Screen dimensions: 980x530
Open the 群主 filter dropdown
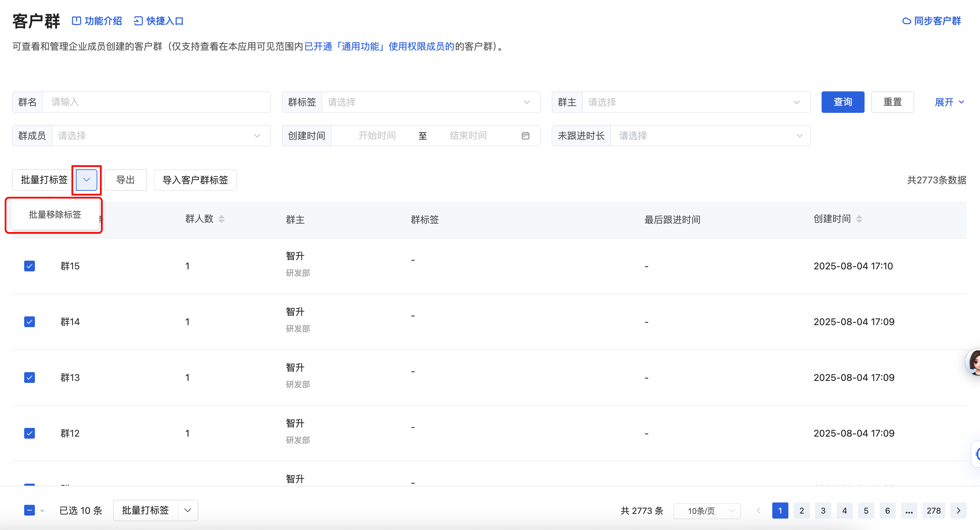point(696,102)
